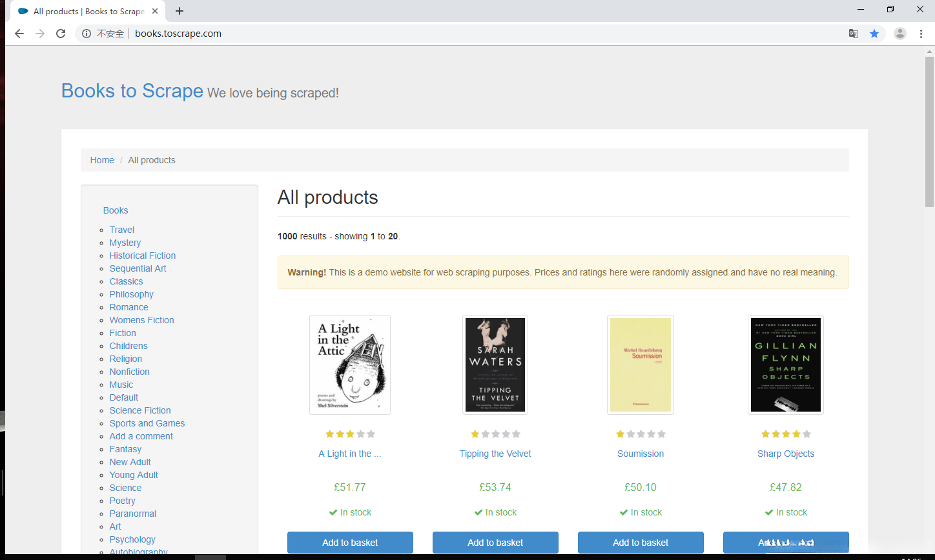The height and width of the screenshot is (560, 935).
Task: Open the Mystery category
Action: pyautogui.click(x=125, y=243)
